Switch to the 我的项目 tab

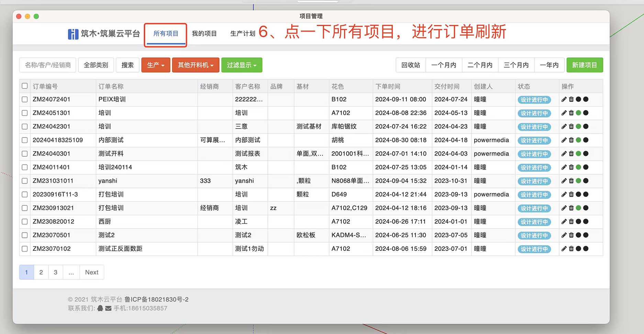(204, 34)
